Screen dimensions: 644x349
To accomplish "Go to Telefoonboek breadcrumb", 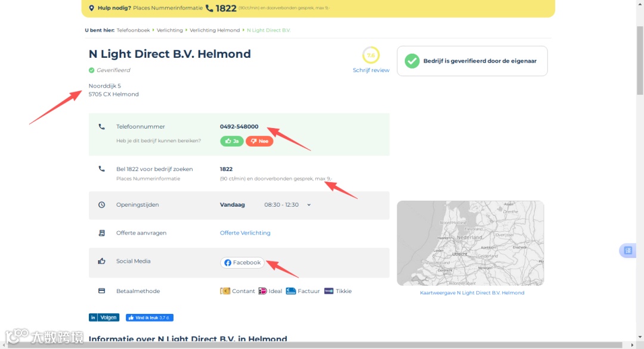I will 133,30.
